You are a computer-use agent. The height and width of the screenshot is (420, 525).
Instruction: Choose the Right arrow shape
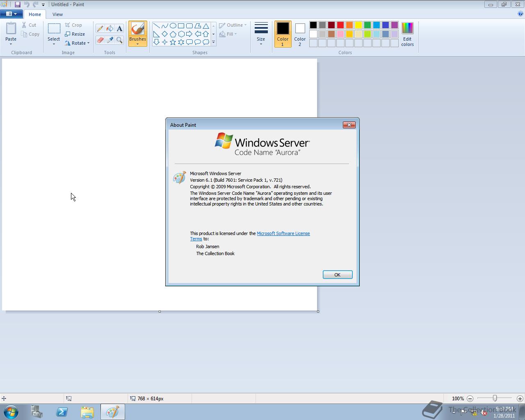[x=189, y=34]
